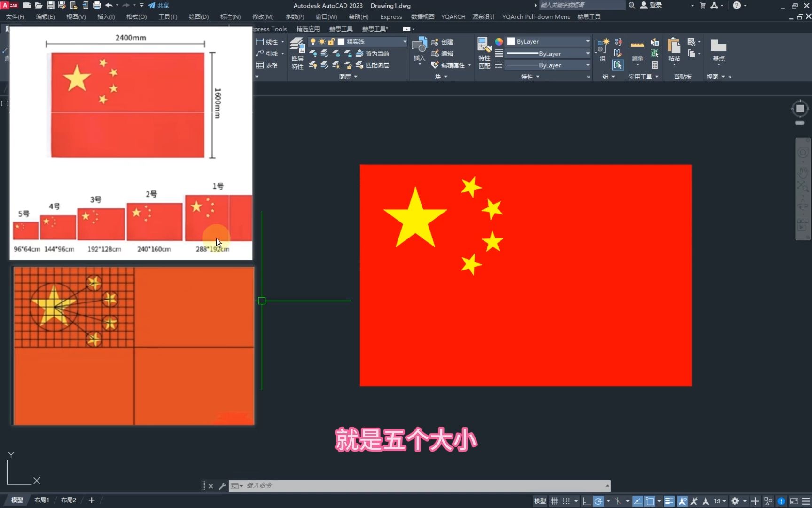Viewport: 812px width, 508px height.
Task: Toggle ortho mode in status bar
Action: click(x=586, y=501)
